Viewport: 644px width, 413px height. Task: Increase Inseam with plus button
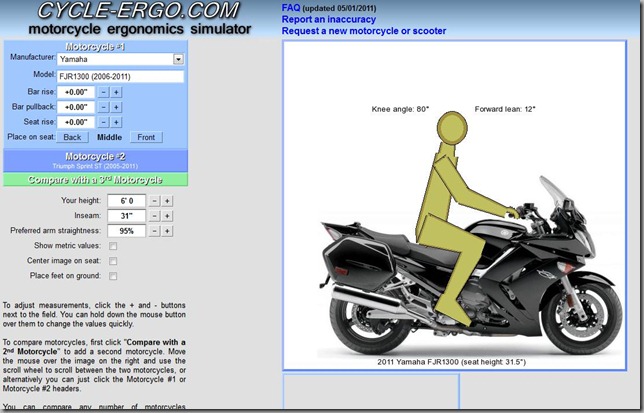(x=167, y=216)
